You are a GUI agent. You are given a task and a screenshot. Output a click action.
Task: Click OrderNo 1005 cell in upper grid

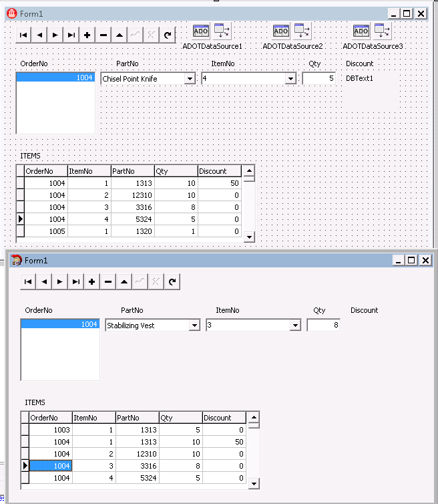click(x=46, y=231)
